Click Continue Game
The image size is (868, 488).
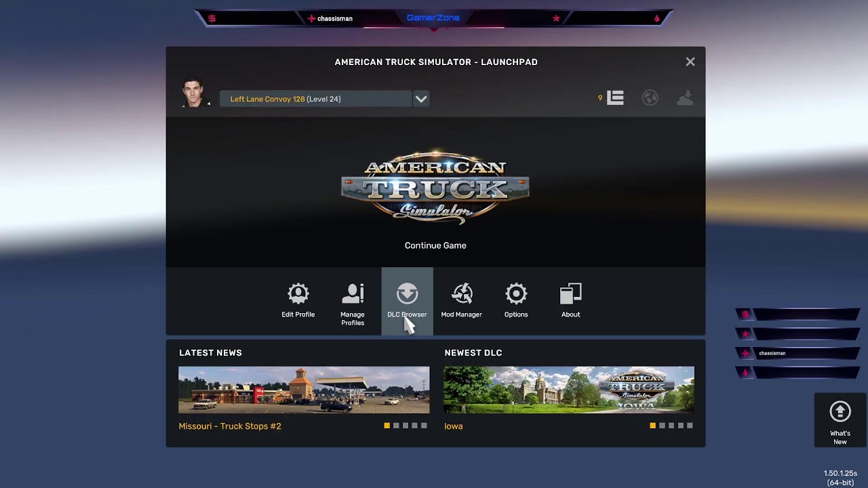(435, 245)
